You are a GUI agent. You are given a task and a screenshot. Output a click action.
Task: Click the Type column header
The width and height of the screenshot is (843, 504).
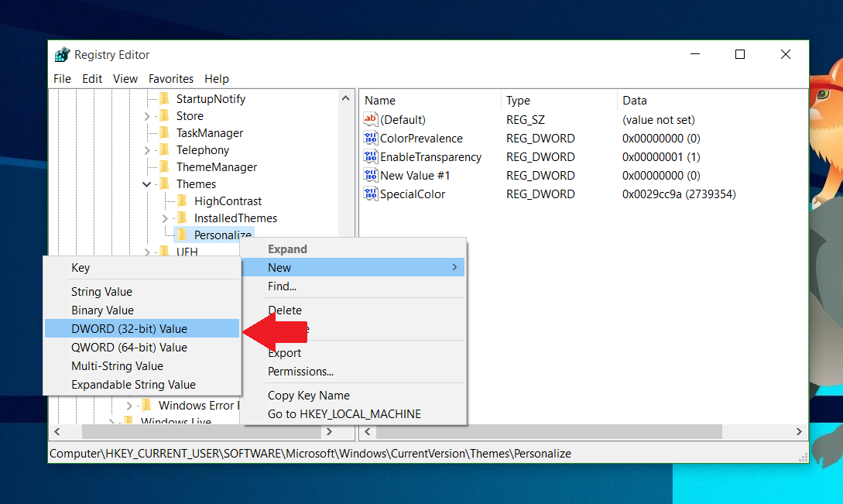[x=559, y=101]
